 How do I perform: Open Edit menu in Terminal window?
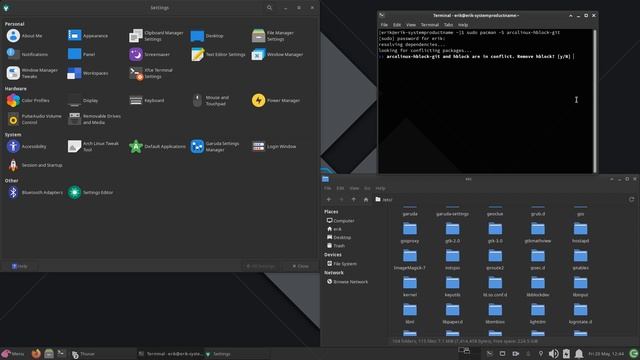397,25
